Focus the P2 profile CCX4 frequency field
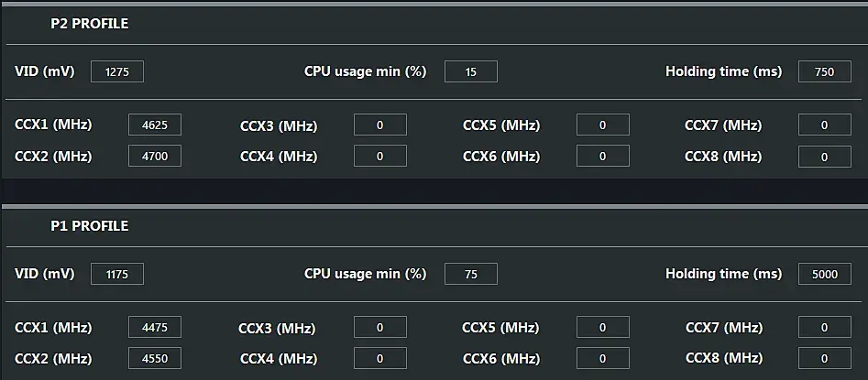Screen dimensions: 868x380 coord(380,157)
